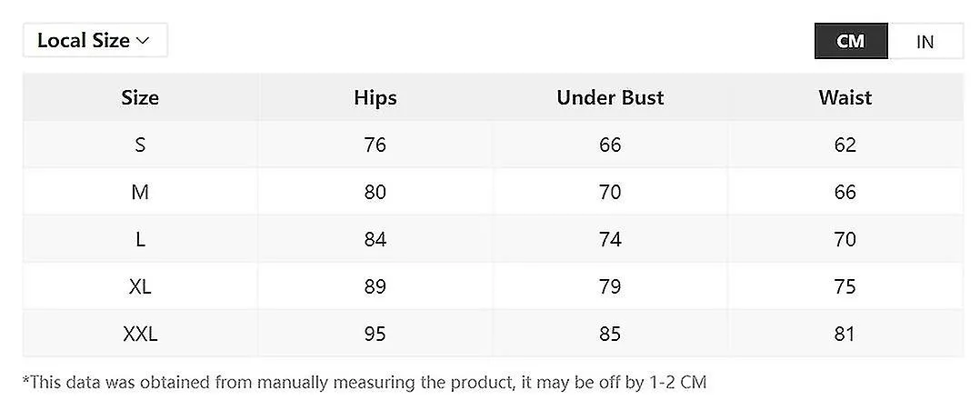Select the XL size row

point(493,286)
